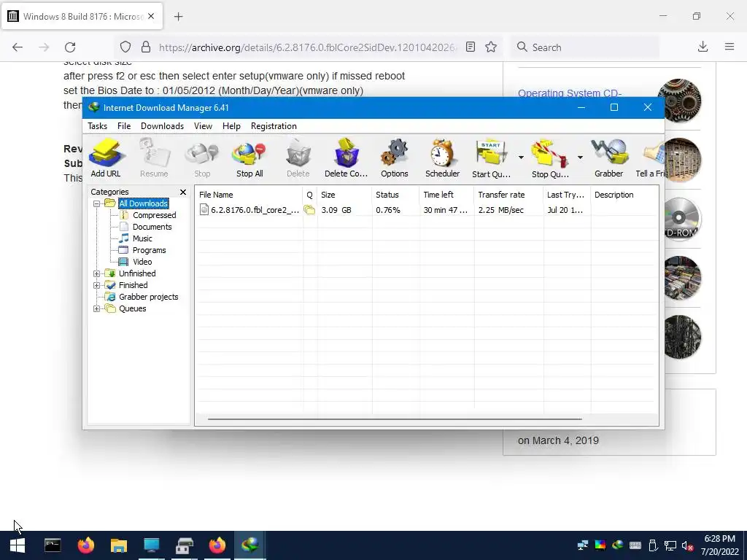The width and height of the screenshot is (747, 560).
Task: Open the Scheduler clock icon
Action: click(x=442, y=158)
